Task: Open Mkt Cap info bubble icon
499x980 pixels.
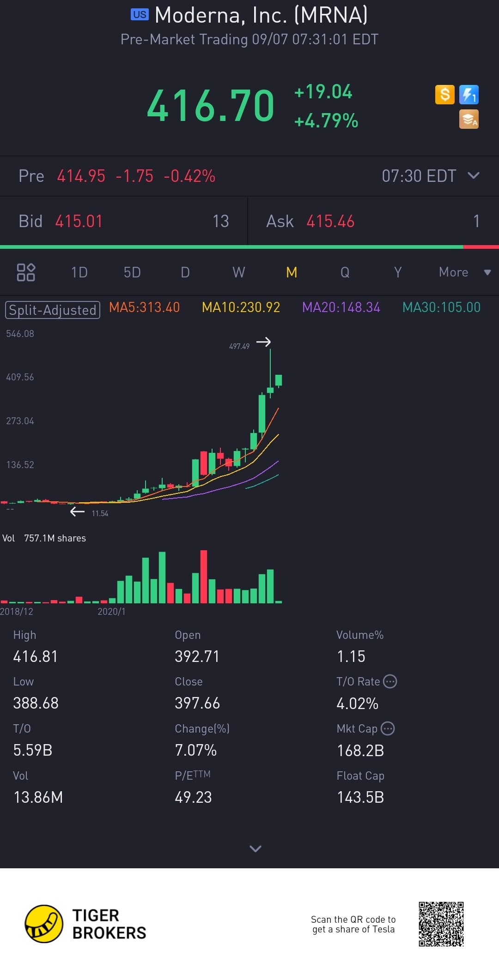Action: (x=388, y=728)
